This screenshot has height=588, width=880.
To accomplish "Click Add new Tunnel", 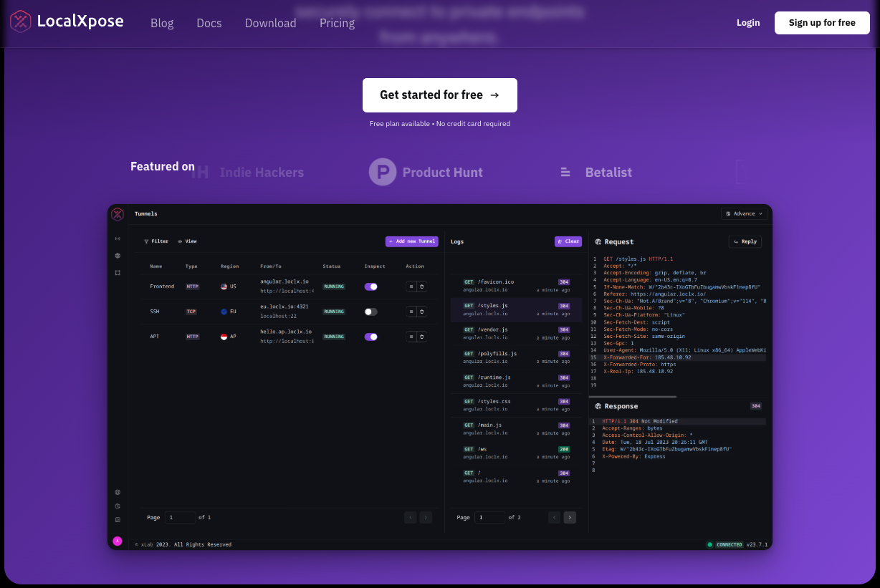I will [411, 241].
